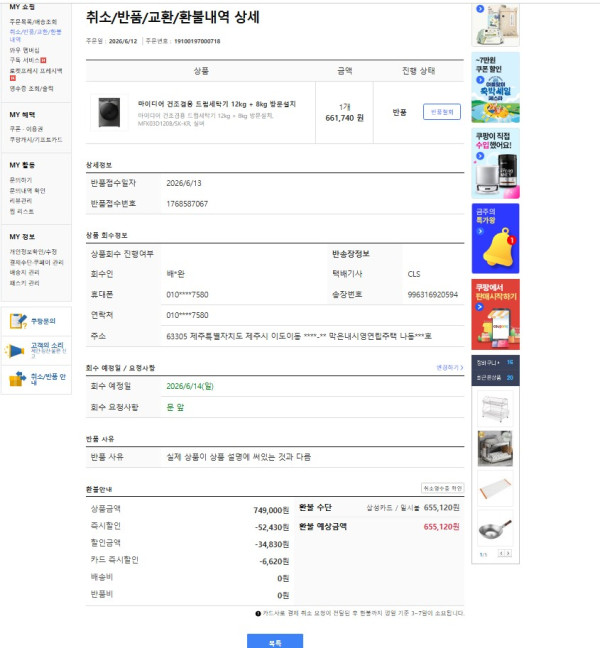600x648 pixels.
Task: Go to next page of recent items
Action: tap(508, 553)
